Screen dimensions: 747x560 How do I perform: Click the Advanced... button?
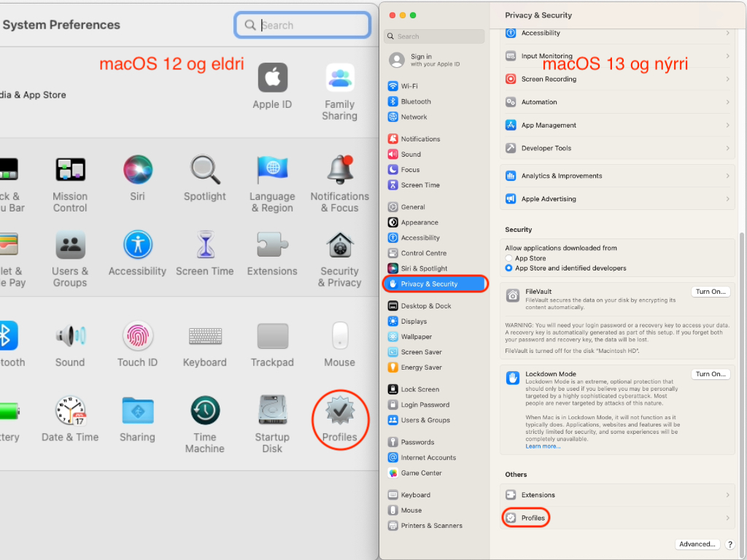click(697, 544)
